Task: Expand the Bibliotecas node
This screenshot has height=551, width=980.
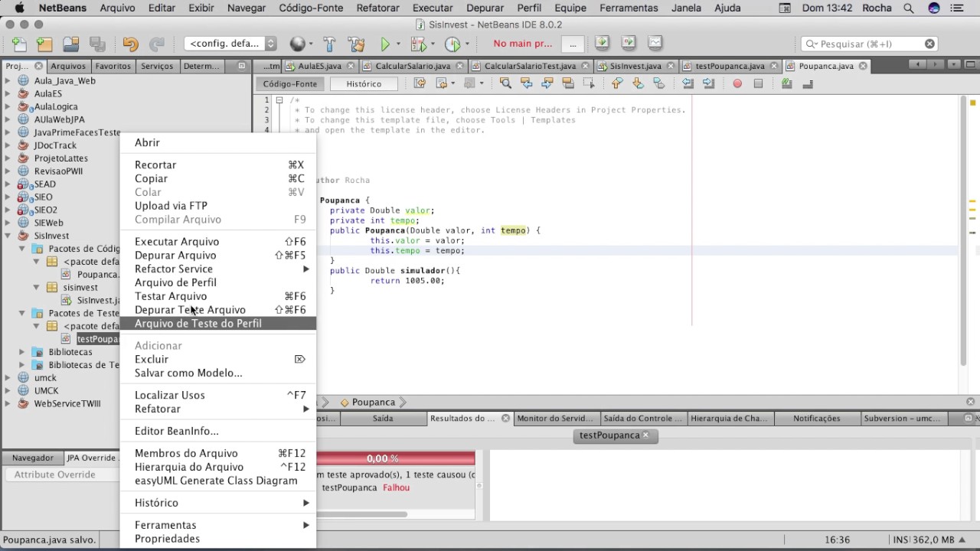Action: pyautogui.click(x=22, y=352)
